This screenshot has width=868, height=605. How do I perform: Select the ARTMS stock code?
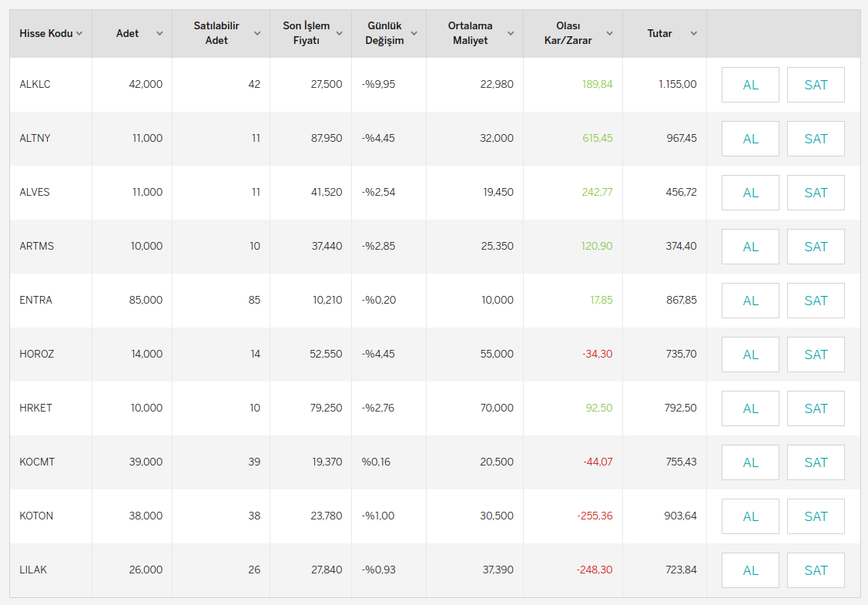point(36,246)
